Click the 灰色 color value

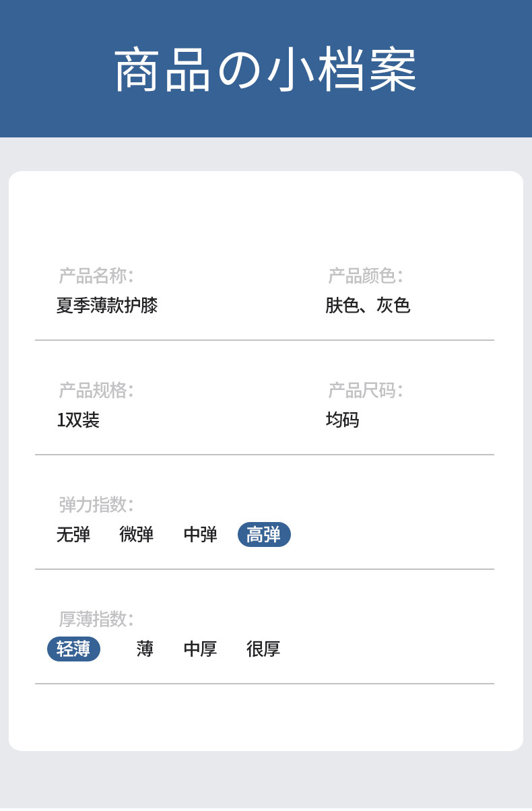pyautogui.click(x=393, y=306)
